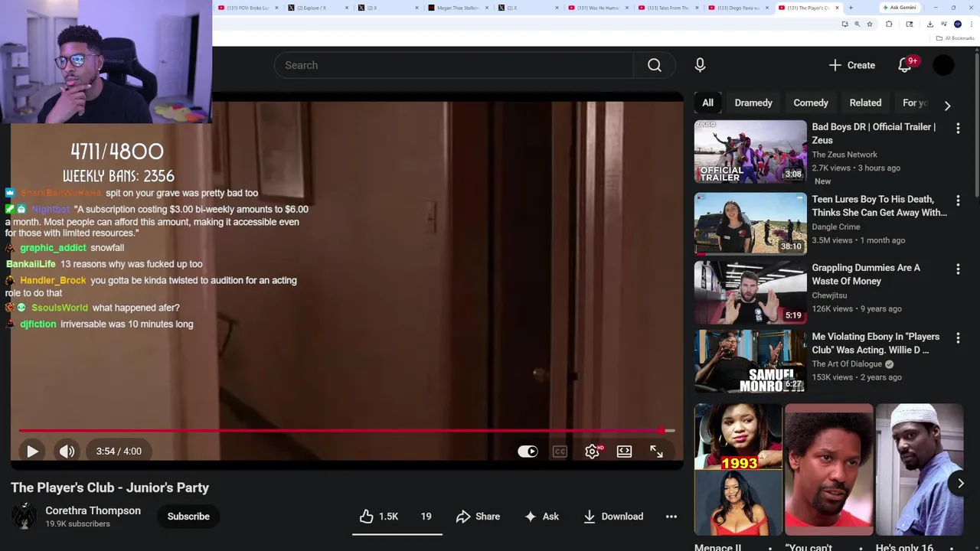Select the All filter chip
Viewport: 980px width, 551px height.
coord(707,103)
